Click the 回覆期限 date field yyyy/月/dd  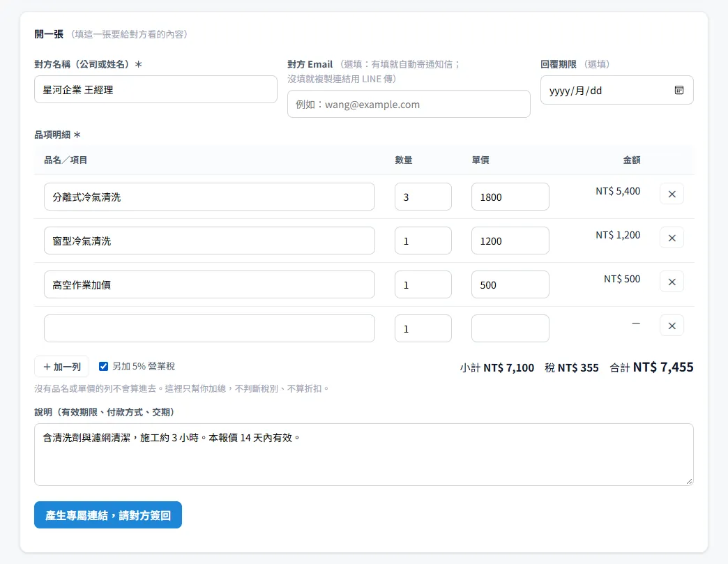(x=616, y=90)
